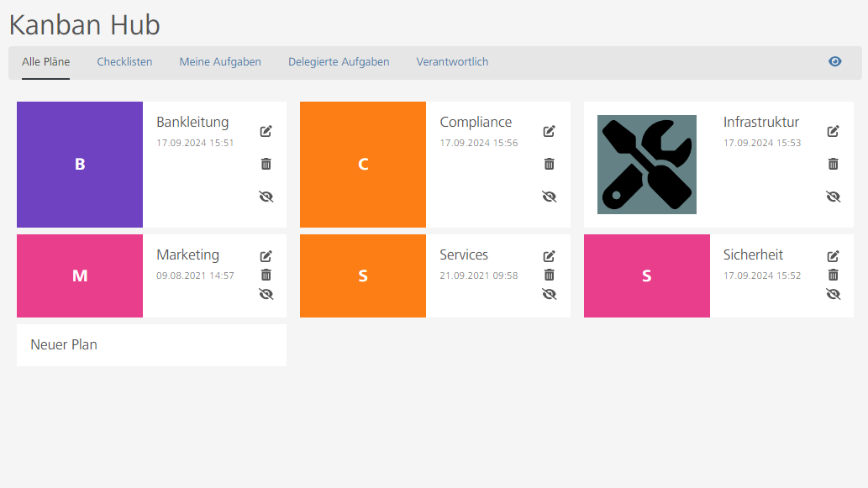Edit the Infrastruktur plan
This screenshot has width=868, height=488.
coord(834,131)
